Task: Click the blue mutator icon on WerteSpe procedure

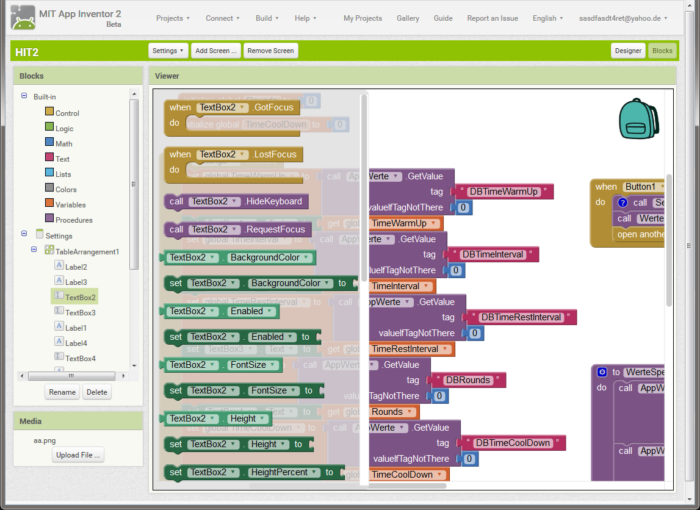Action: click(602, 372)
